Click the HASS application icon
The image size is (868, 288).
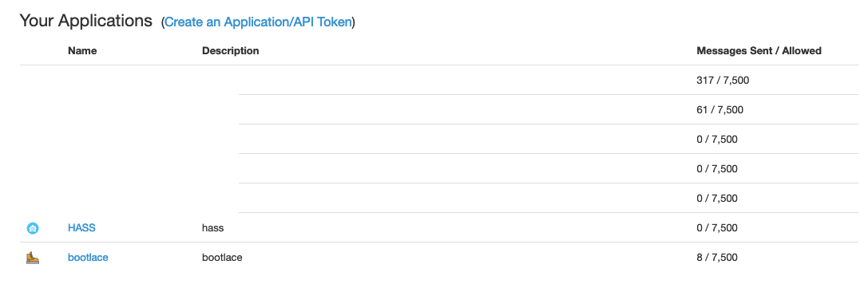[33, 227]
